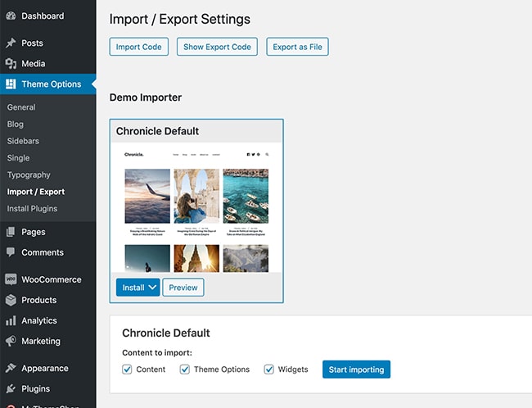Click the WooCommerce woo icon

point(11,279)
